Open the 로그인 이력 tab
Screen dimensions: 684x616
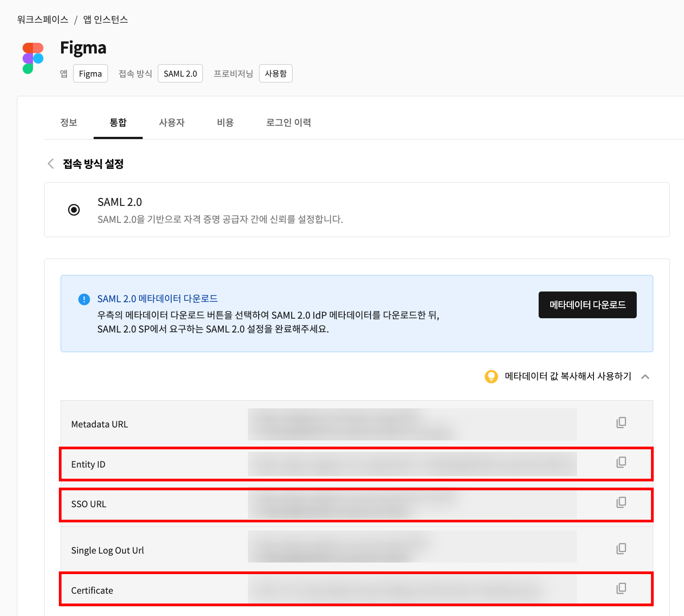[x=288, y=123]
